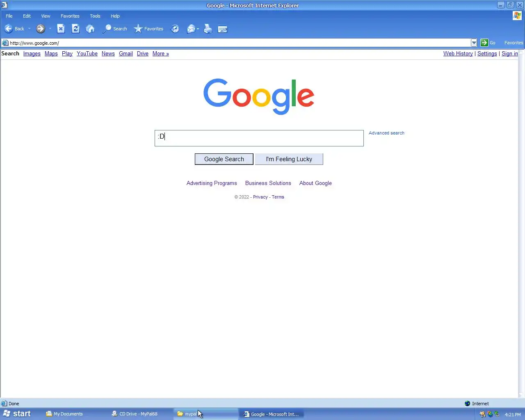
Task: Open the Maps link
Action: coord(51,54)
